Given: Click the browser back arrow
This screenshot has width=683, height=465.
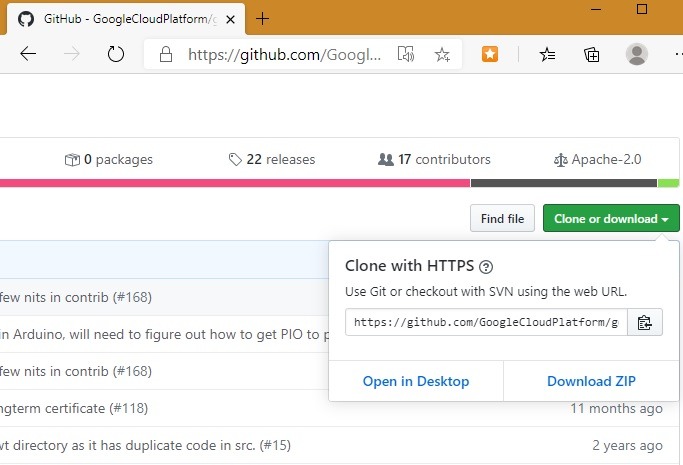Looking at the screenshot, I should tap(28, 54).
